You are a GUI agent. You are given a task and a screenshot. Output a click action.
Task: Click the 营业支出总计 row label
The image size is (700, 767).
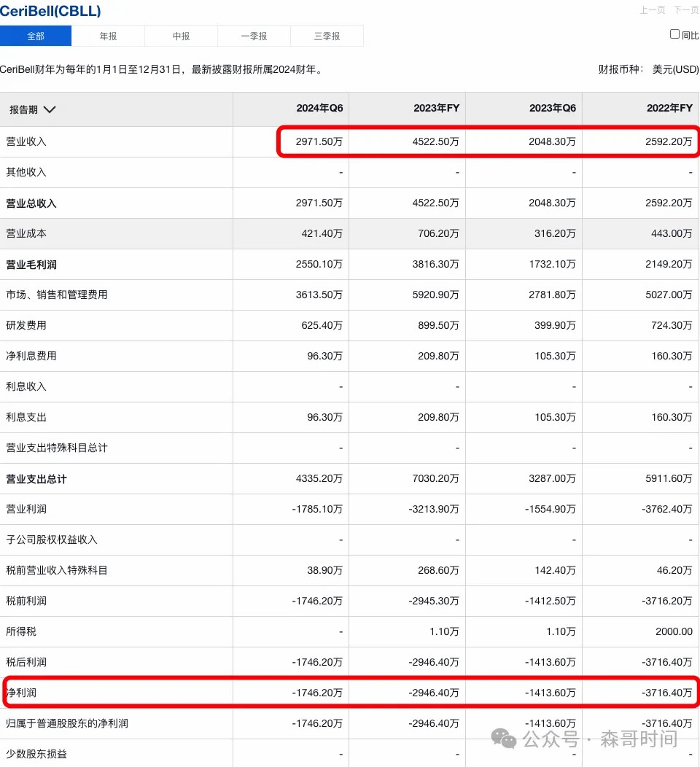click(36, 479)
